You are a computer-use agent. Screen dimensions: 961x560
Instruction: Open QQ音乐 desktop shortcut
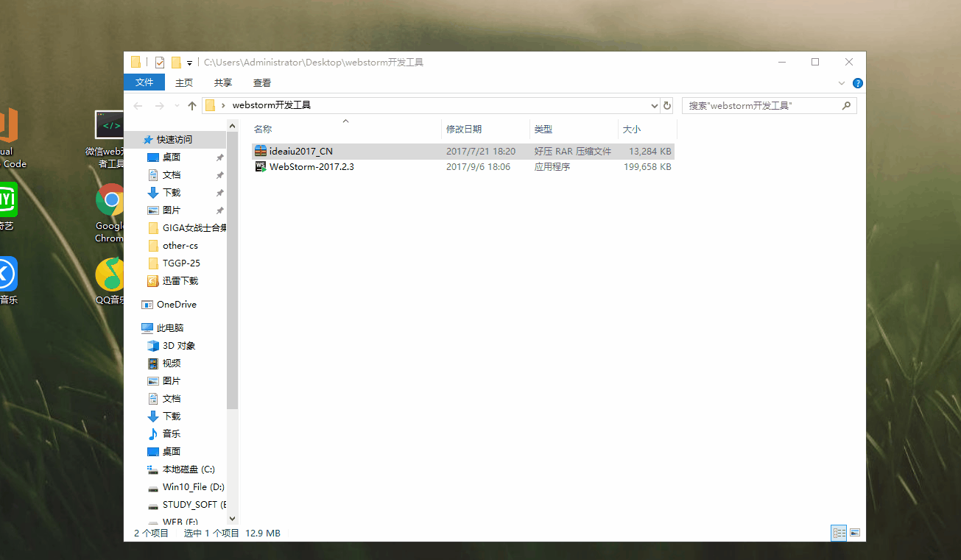pyautogui.click(x=110, y=280)
